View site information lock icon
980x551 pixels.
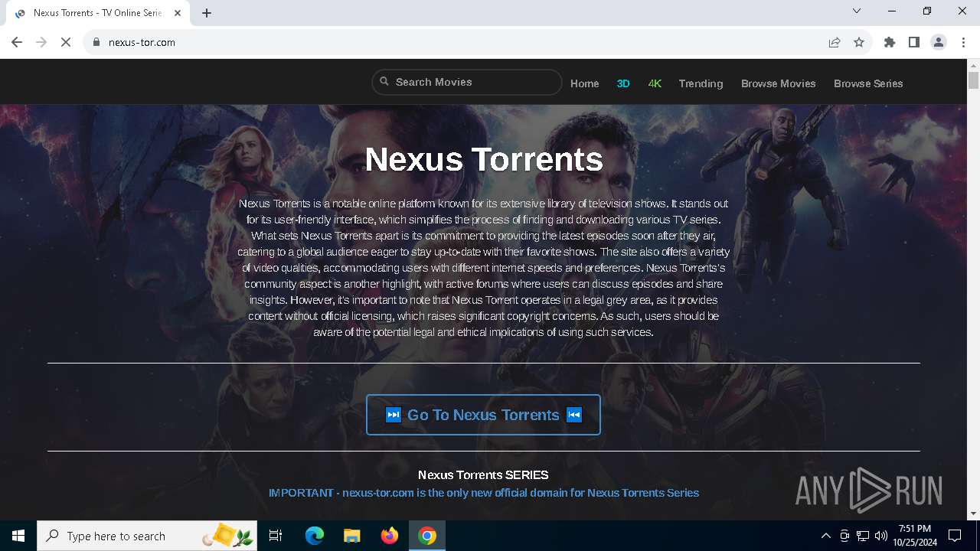click(x=96, y=42)
